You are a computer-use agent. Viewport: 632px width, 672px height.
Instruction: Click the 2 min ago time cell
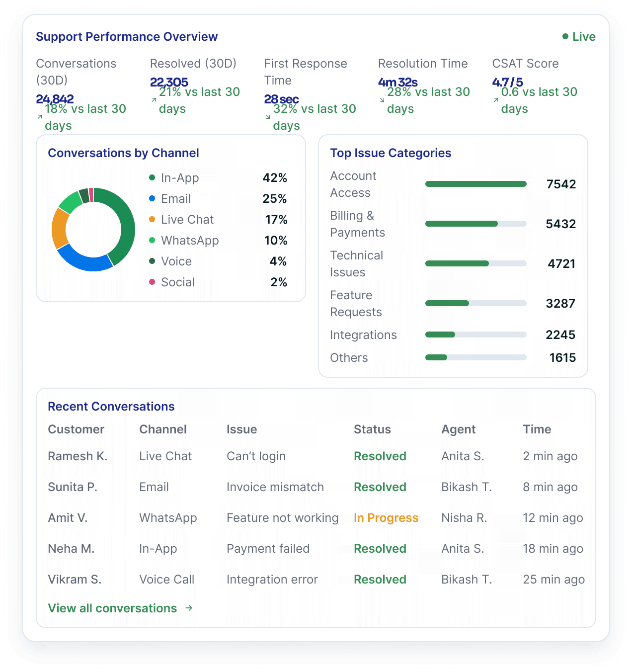click(x=550, y=456)
